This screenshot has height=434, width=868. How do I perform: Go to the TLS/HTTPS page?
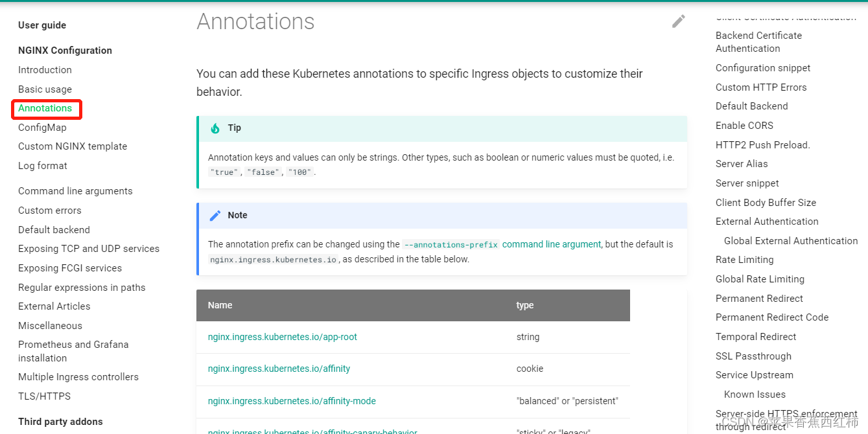click(x=44, y=396)
